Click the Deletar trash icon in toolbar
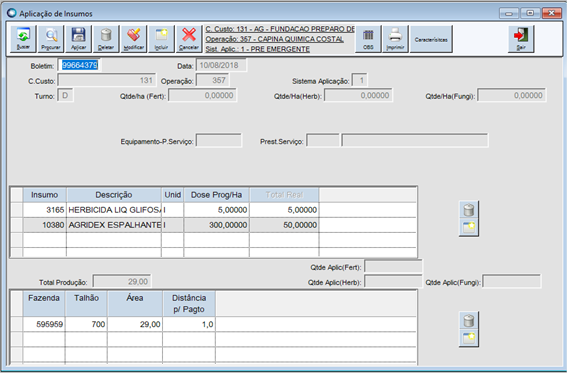The width and height of the screenshot is (567, 373). (106, 39)
